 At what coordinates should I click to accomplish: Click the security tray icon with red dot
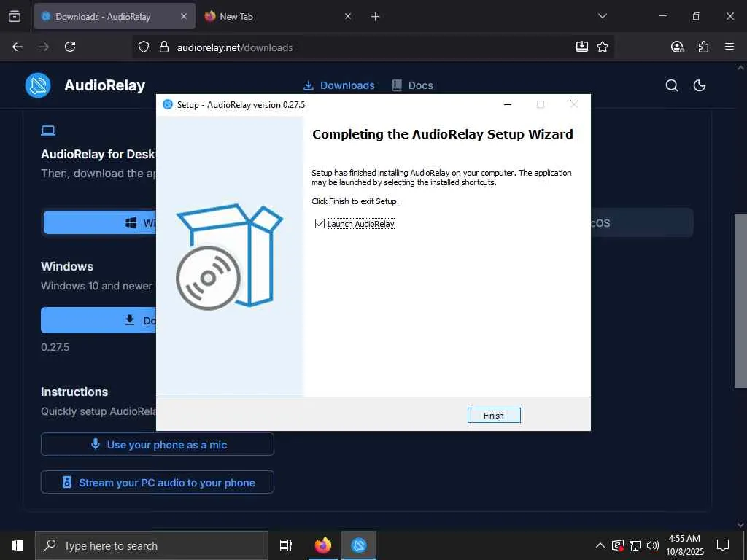618,545
